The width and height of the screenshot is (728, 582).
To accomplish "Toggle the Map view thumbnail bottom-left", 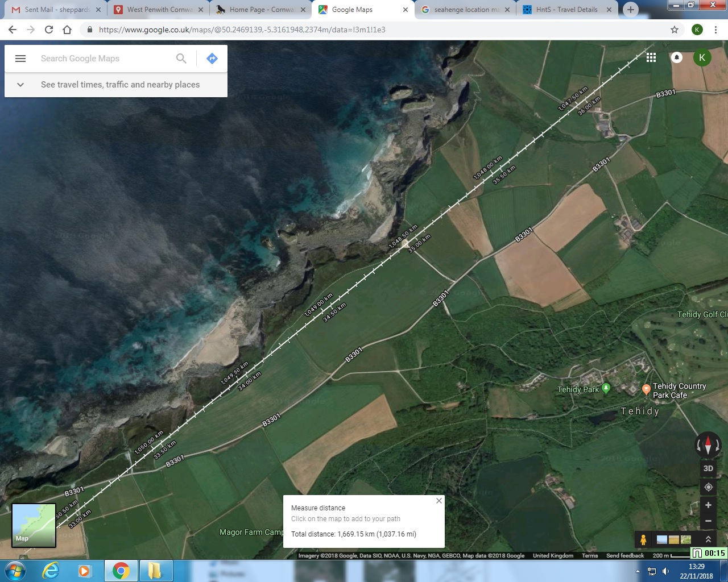I will click(x=34, y=525).
